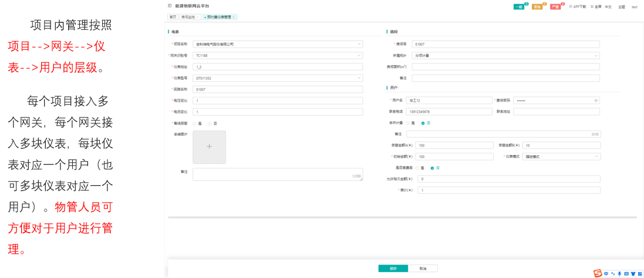
Task: Open the 仪表型号 DTSY1352 dropdown
Action: click(359, 78)
